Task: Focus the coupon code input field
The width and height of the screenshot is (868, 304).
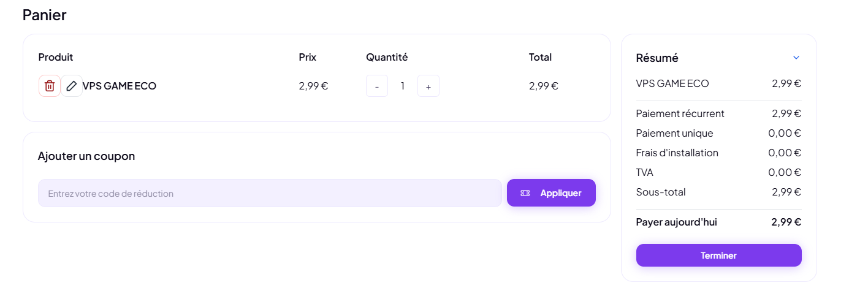Action: coord(270,193)
